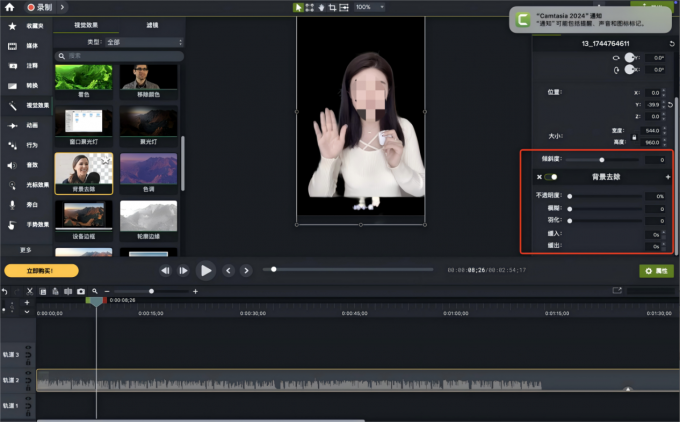This screenshot has width=680, height=422.
Task: Adjust the 倾斜度 skew slider
Action: pos(602,160)
